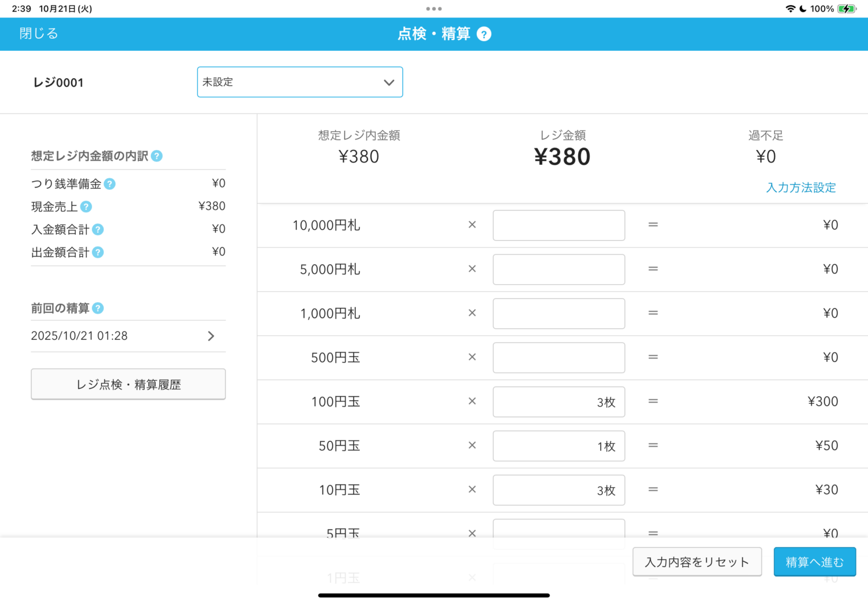Tap the 現金売上 help icon
Image resolution: width=868 pixels, height=603 pixels.
(x=86, y=207)
